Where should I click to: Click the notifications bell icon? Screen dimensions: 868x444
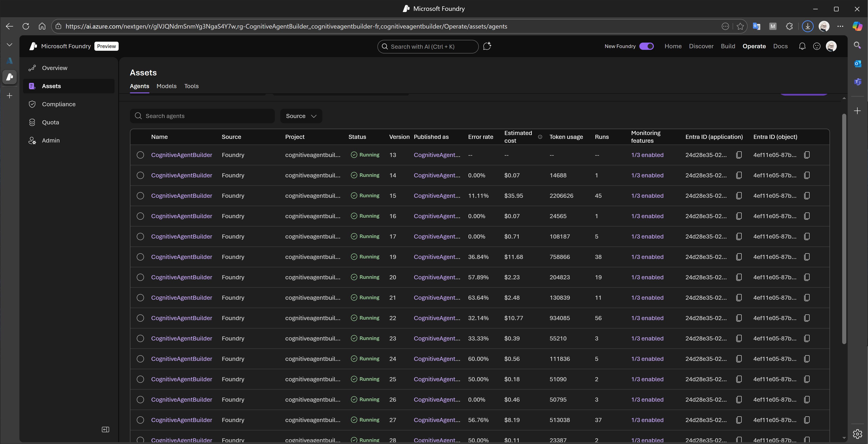(x=802, y=46)
